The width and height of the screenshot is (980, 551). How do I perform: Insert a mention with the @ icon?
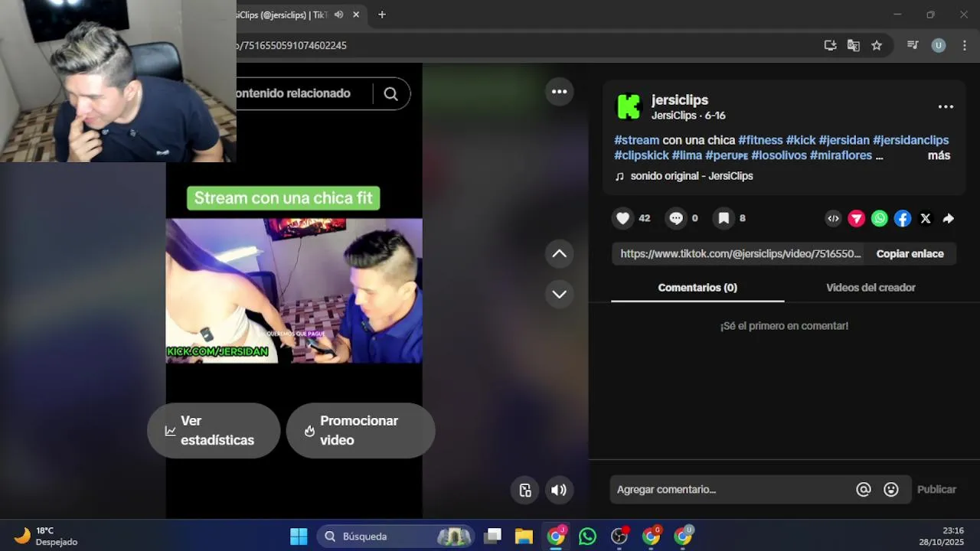(864, 490)
